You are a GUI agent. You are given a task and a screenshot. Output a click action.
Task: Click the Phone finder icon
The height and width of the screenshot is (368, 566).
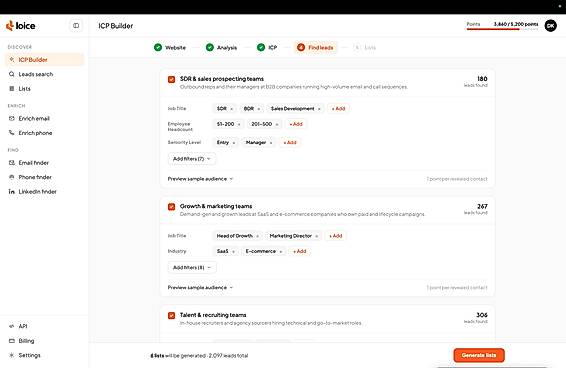[x=12, y=177]
